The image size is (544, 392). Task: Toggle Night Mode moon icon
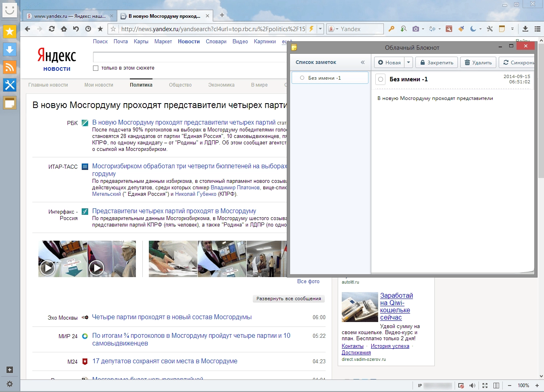coord(473,29)
